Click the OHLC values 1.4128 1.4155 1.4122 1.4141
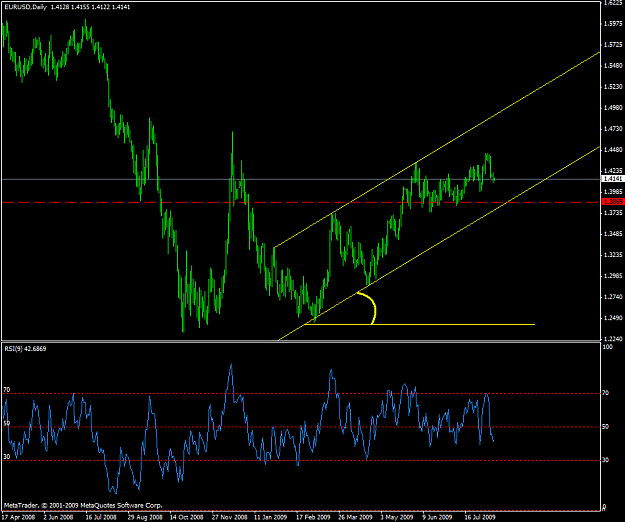The width and height of the screenshot is (625, 522). (x=90, y=7)
